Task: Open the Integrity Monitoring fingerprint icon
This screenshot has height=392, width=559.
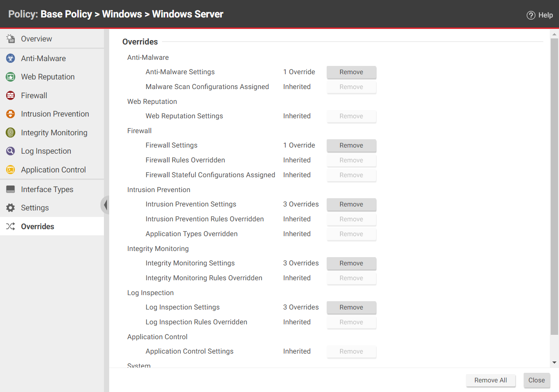Action: 10,132
